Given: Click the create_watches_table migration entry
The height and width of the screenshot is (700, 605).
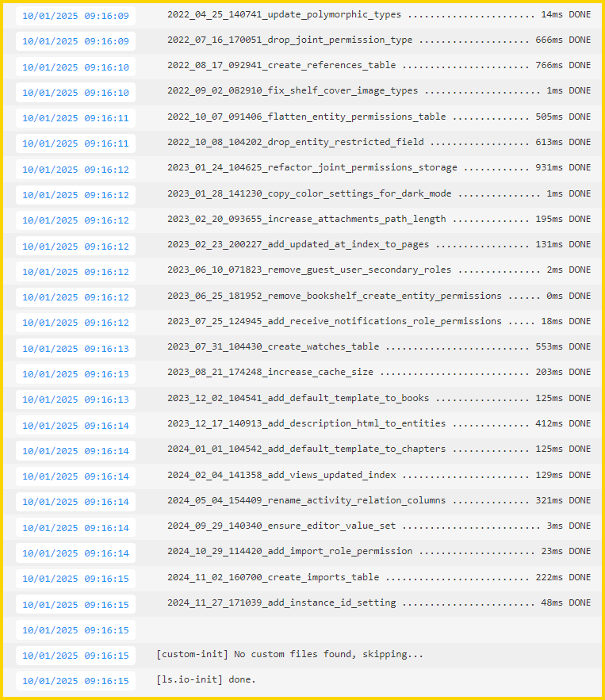Looking at the screenshot, I should pyautogui.click(x=378, y=347).
